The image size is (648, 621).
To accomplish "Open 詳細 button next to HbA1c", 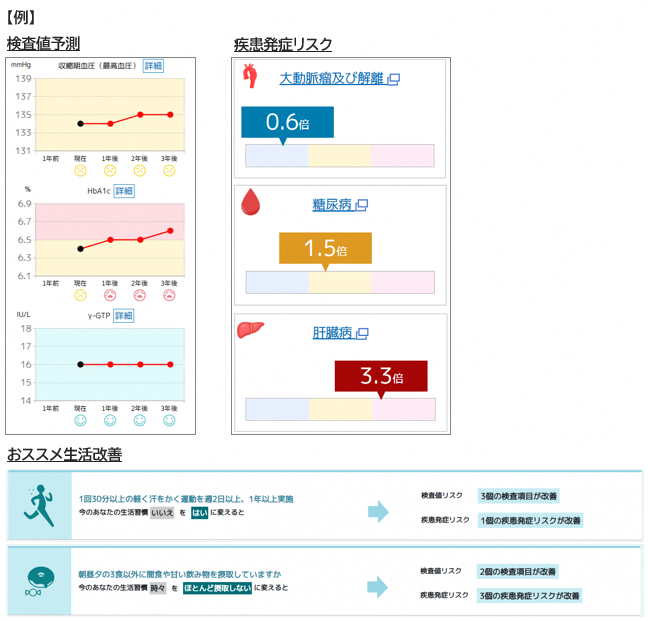I will (124, 191).
